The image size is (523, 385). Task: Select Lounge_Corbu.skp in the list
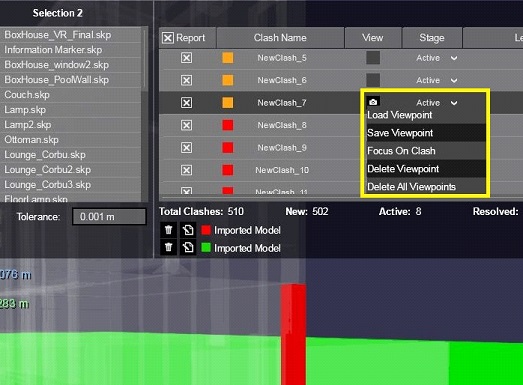[71, 155]
